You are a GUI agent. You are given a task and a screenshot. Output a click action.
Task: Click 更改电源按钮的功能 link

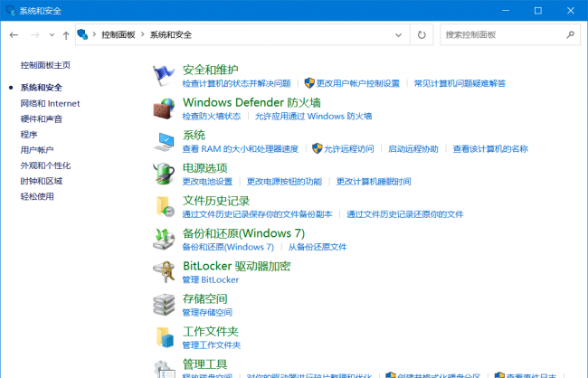pyautogui.click(x=284, y=182)
